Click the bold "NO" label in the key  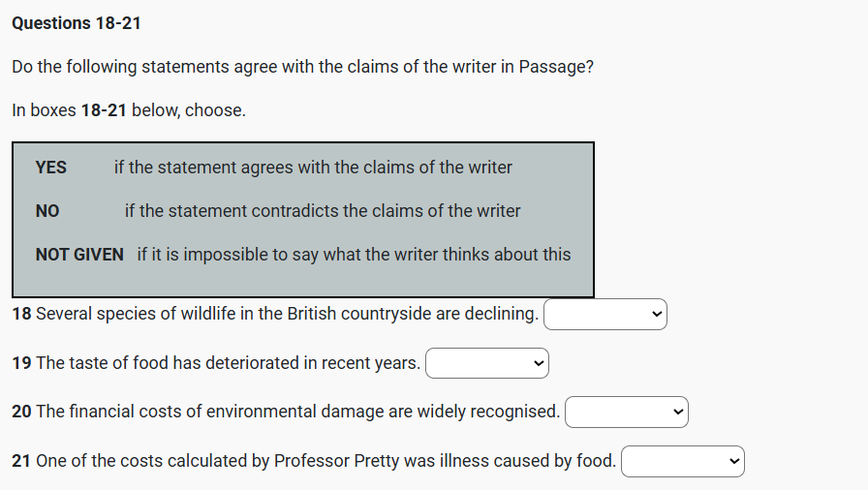click(x=47, y=211)
